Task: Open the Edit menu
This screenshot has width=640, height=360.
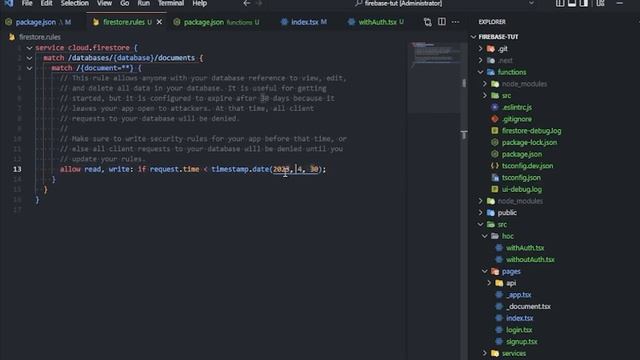Action: tap(46, 3)
